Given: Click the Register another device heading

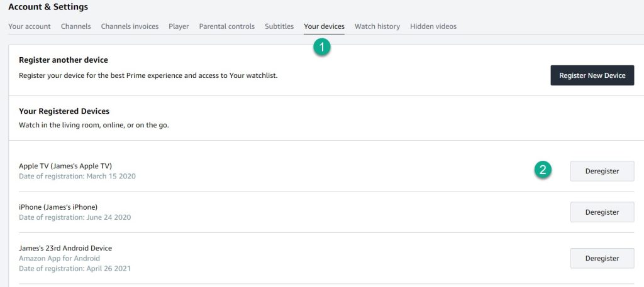Looking at the screenshot, I should point(64,60).
